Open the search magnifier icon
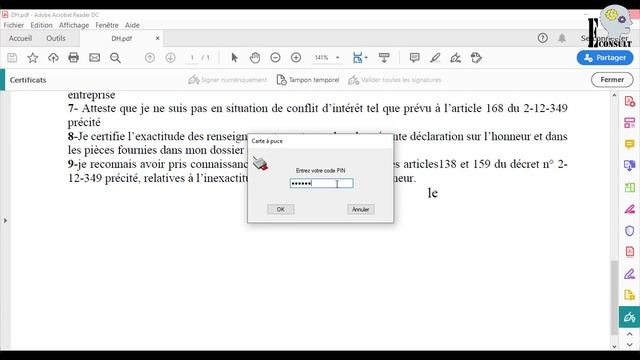The height and width of the screenshot is (360, 640). point(116,58)
